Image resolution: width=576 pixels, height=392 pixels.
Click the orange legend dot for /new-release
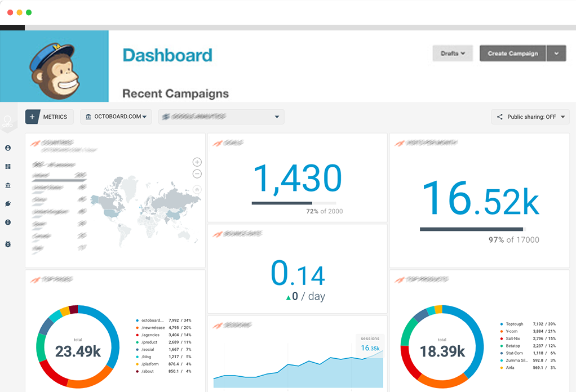click(138, 328)
